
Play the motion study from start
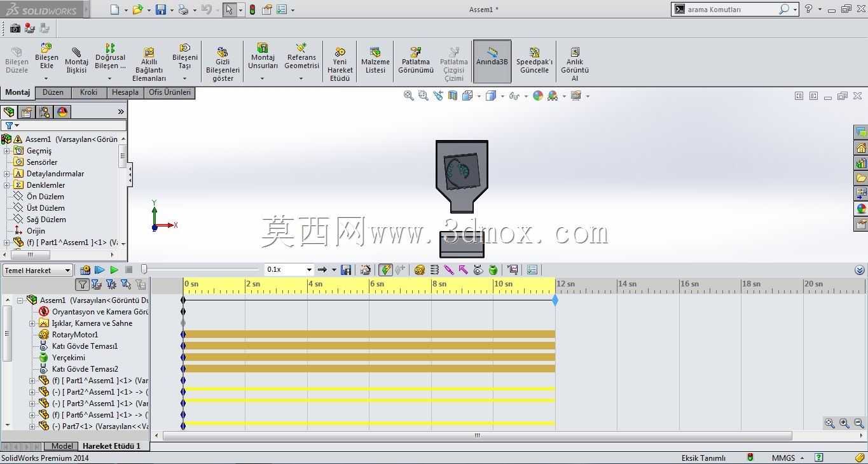(99, 270)
